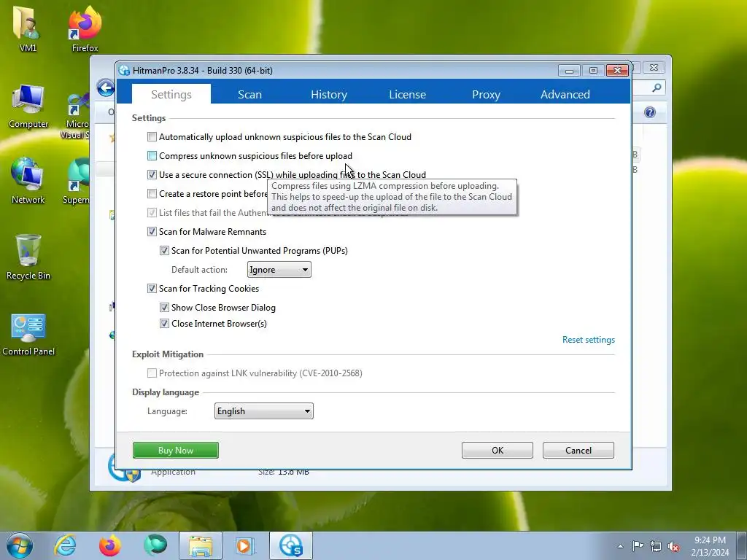Open the media player taskbar icon
Viewport: 747px width, 560px height.
coord(246,545)
